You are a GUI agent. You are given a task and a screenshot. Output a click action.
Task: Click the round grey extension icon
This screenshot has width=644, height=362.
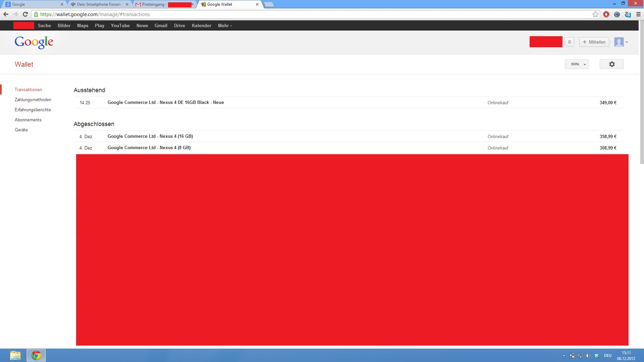(617, 14)
